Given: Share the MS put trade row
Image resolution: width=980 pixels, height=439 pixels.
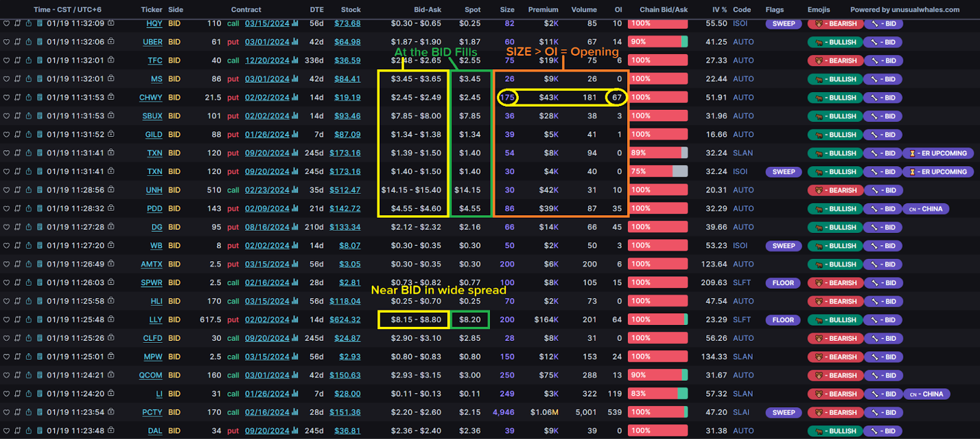Looking at the screenshot, I should 28,78.
